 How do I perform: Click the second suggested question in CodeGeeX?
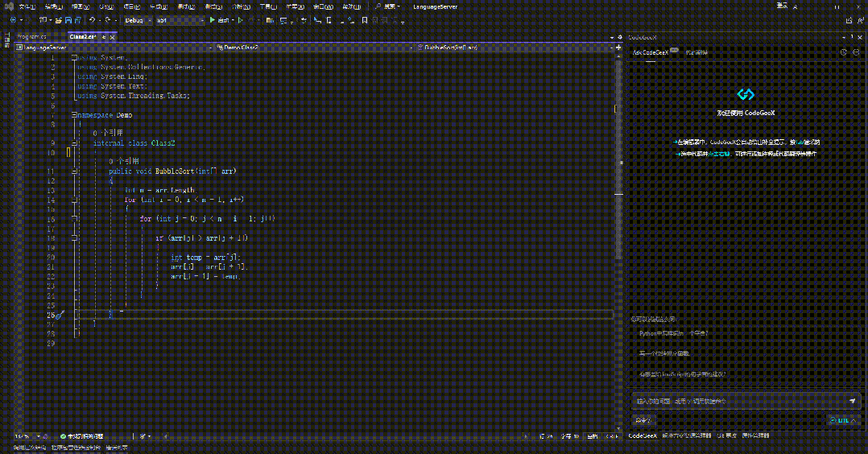[x=664, y=353]
